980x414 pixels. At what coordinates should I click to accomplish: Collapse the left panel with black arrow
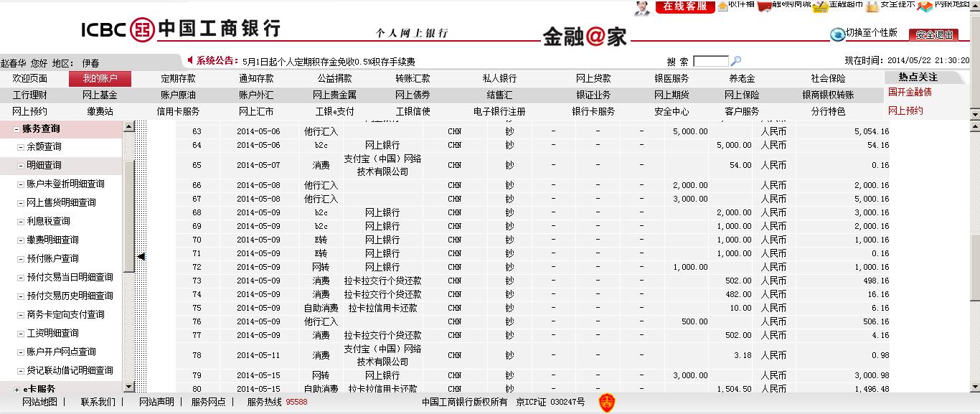[141, 256]
